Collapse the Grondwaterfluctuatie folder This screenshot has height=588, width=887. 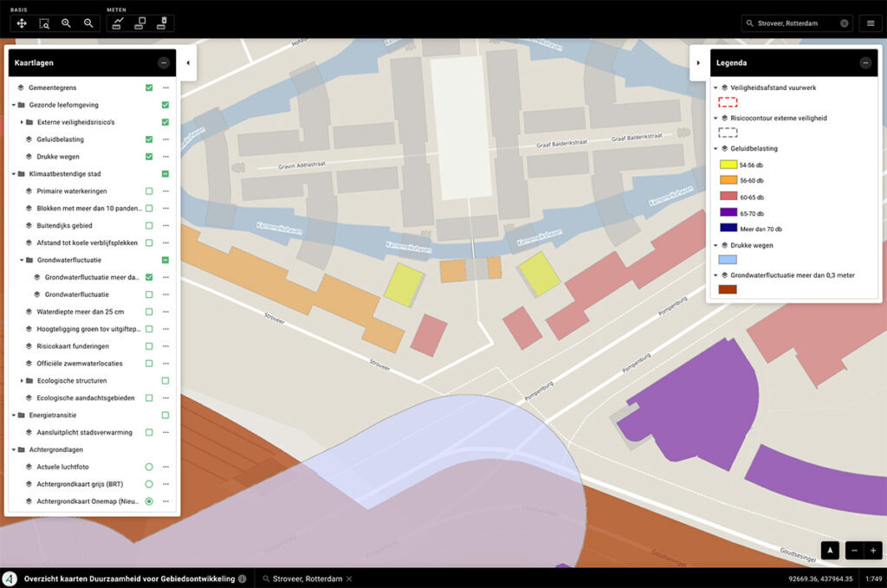click(22, 260)
